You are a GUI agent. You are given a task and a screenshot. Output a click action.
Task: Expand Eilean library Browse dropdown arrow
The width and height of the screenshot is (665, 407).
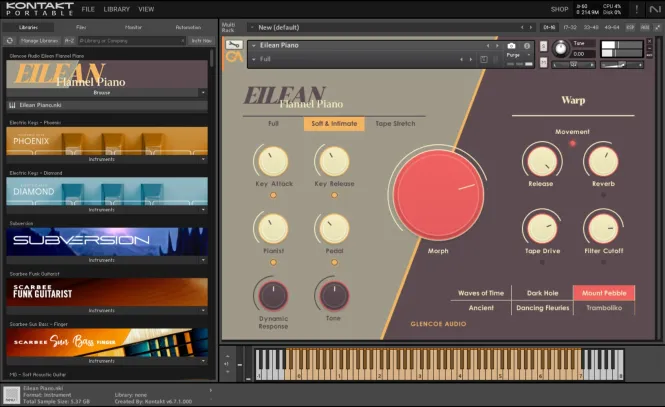203,92
